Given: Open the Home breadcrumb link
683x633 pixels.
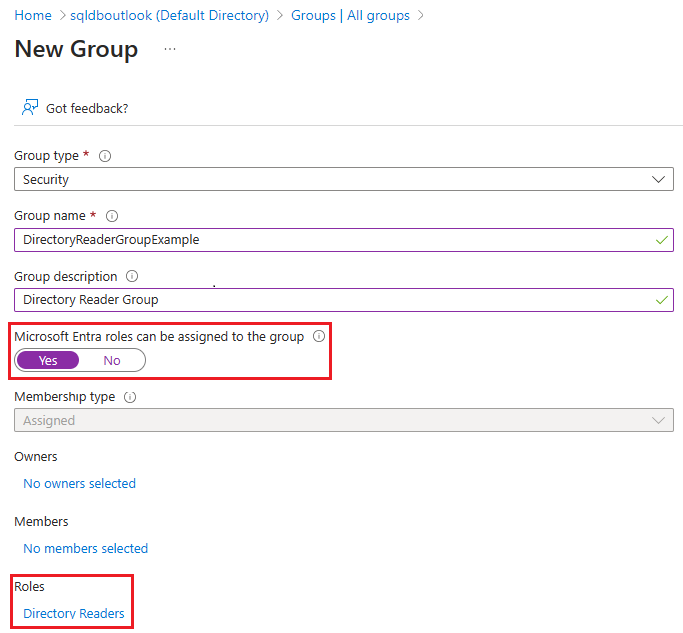Looking at the screenshot, I should 33,15.
